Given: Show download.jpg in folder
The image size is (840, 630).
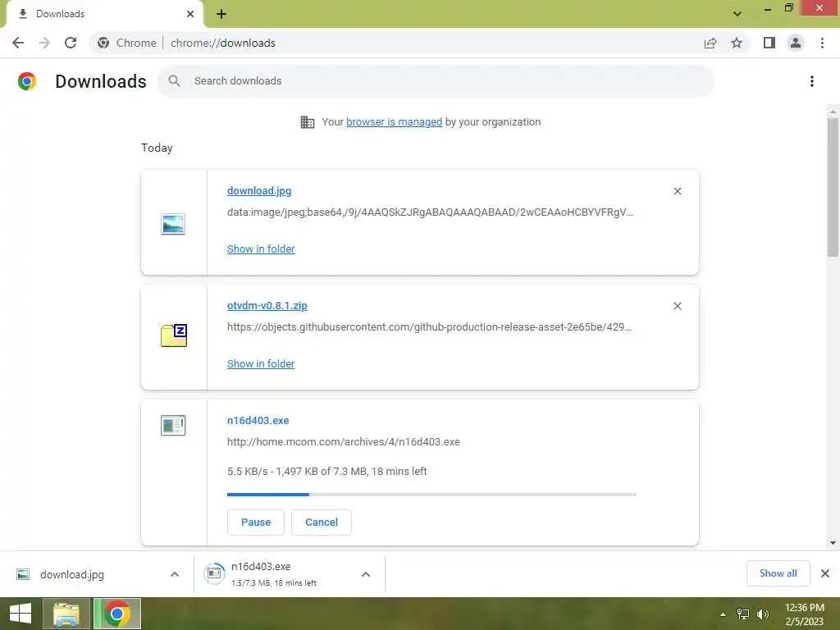Looking at the screenshot, I should (261, 249).
